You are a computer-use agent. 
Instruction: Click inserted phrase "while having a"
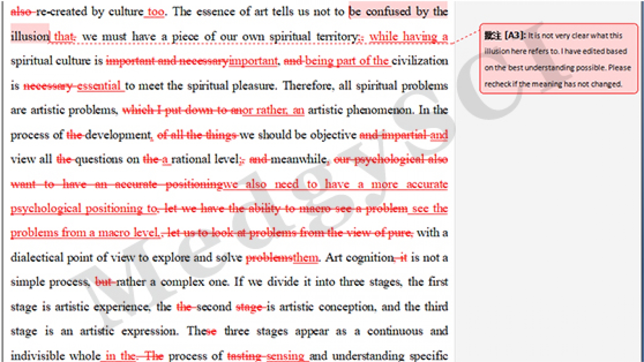[408, 36]
